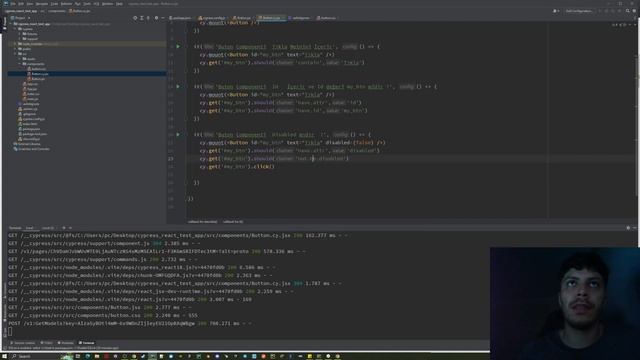Screen dimensions: 640x360
Task: Click Select Opened File icon in Project panel
Action: click(x=135, y=18)
